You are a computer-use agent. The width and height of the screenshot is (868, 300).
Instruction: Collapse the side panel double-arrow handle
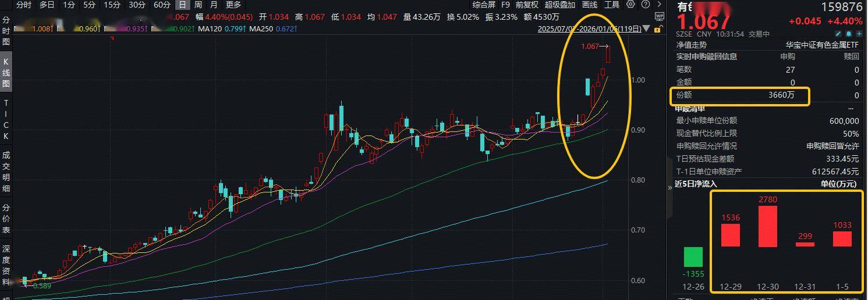pyautogui.click(x=669, y=188)
